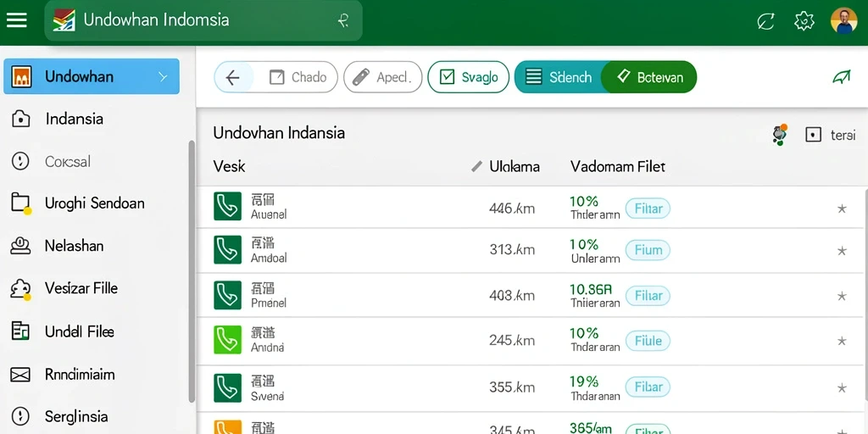The image size is (868, 434).
Task: Click the Rnndimiaim envelope icon
Action: pos(20,376)
